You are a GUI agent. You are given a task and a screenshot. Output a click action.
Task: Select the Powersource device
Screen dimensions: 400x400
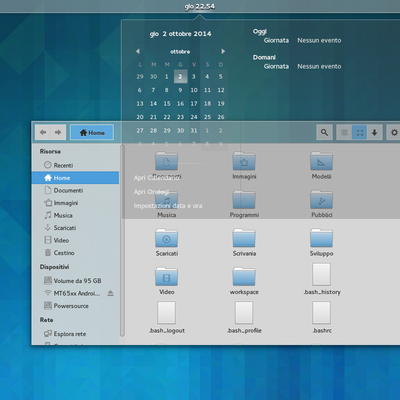(x=75, y=306)
